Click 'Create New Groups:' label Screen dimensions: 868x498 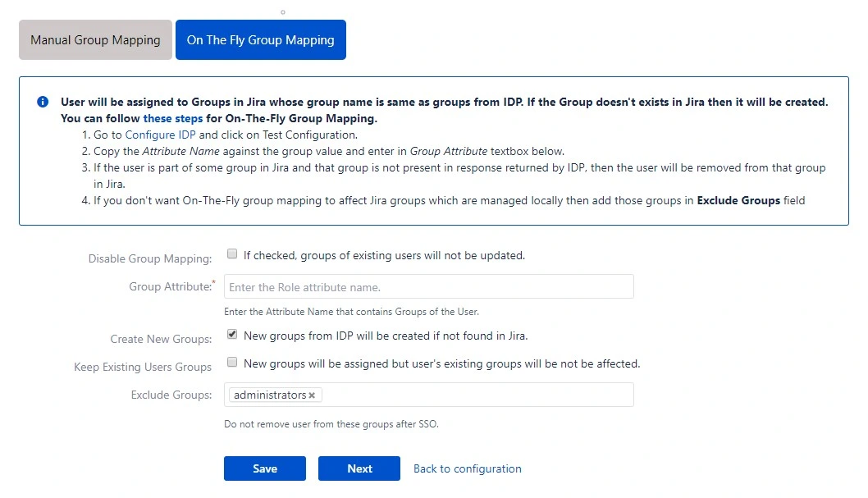click(x=161, y=339)
